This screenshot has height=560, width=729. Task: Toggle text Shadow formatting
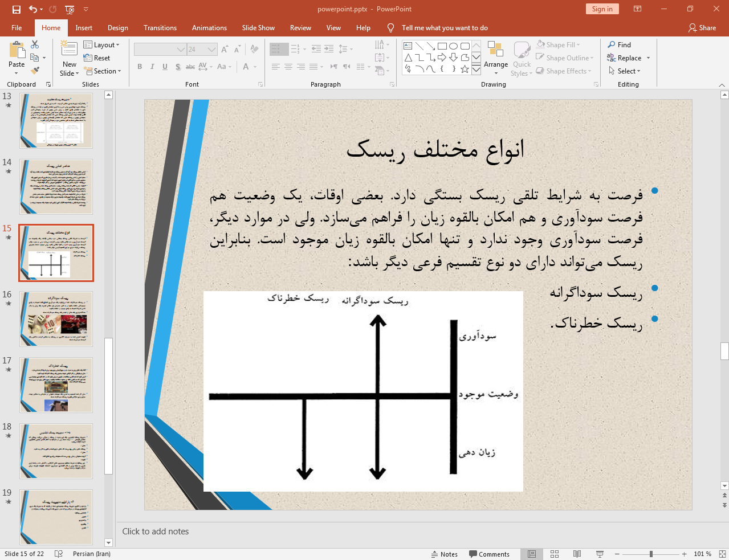(178, 67)
